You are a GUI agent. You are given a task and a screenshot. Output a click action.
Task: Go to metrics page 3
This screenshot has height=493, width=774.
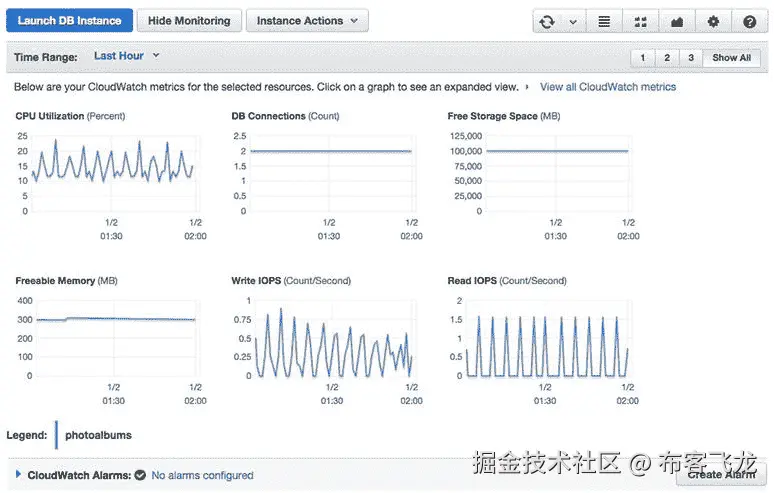pos(691,58)
